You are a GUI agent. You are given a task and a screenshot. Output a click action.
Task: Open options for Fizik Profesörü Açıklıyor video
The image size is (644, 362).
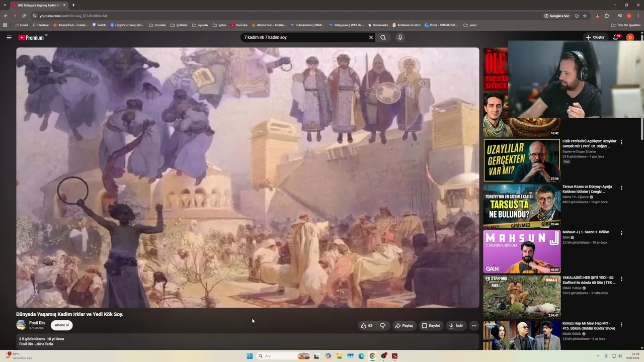pos(621,142)
